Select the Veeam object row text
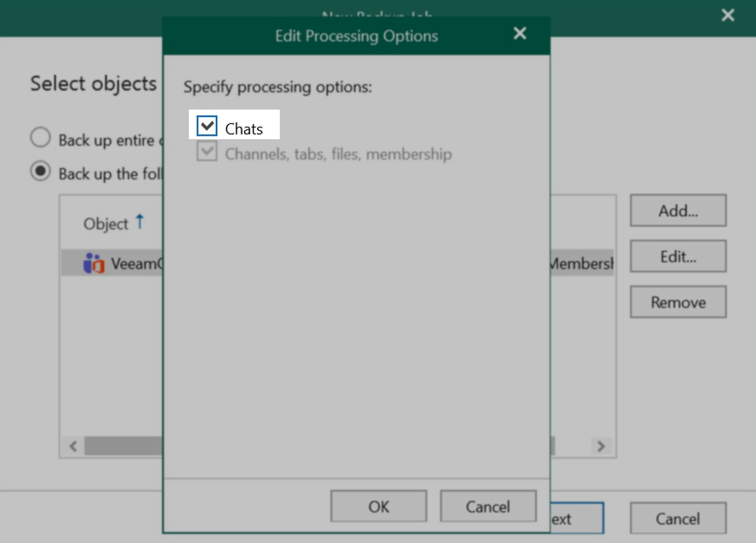 click(137, 263)
